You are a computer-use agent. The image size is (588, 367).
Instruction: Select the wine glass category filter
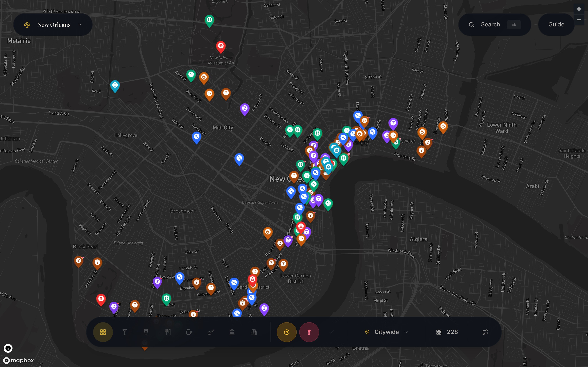coord(146,332)
